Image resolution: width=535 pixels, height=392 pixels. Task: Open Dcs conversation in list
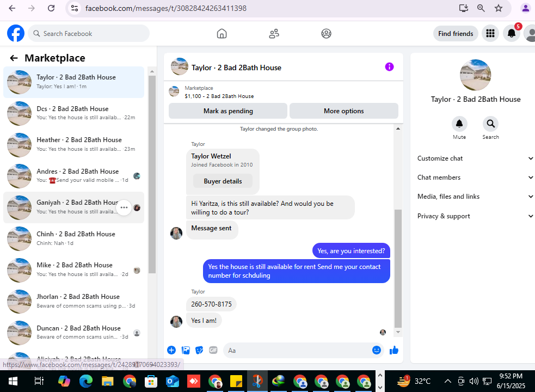click(x=73, y=113)
